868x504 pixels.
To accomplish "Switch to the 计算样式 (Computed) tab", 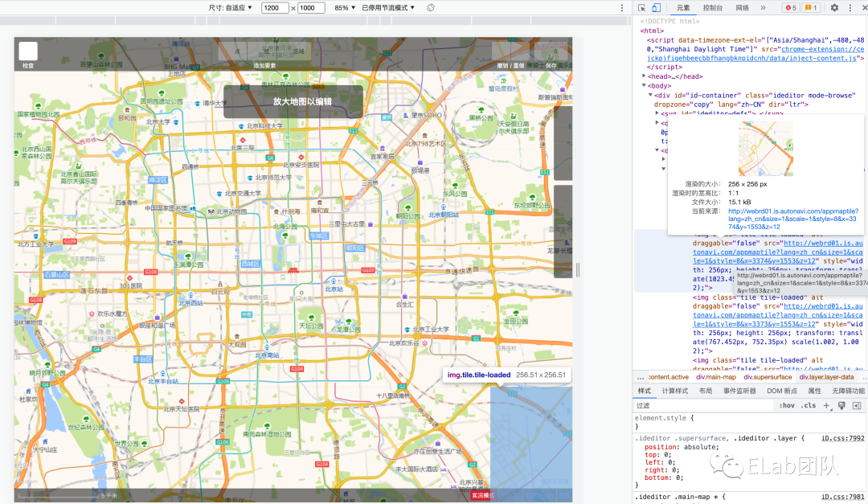I will pyautogui.click(x=675, y=391).
